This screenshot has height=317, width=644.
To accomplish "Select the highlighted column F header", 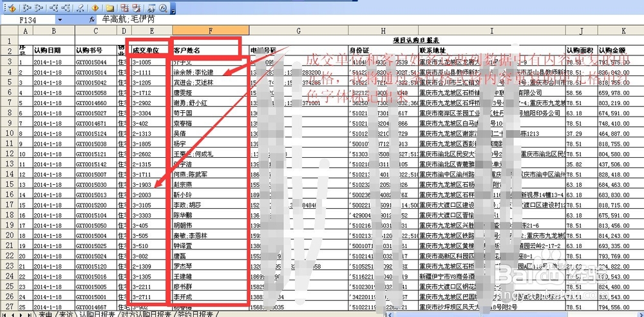I will [211, 30].
